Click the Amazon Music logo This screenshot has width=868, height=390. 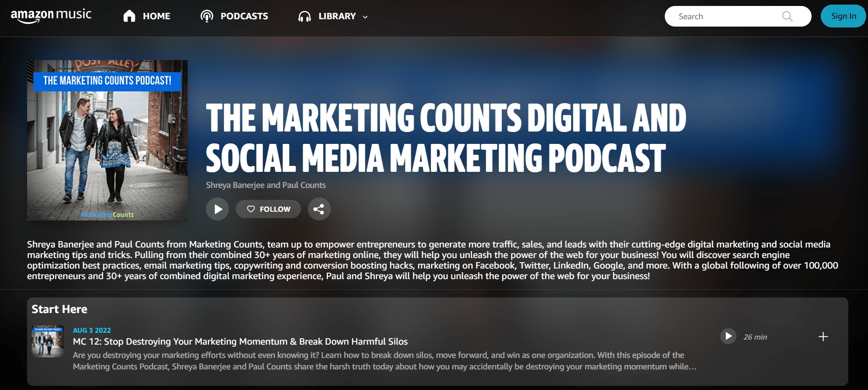[51, 16]
